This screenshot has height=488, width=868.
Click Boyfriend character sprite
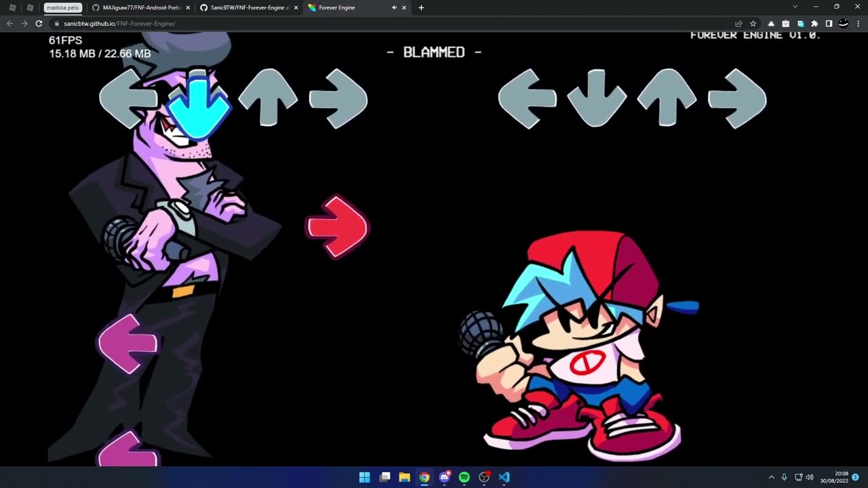point(580,346)
